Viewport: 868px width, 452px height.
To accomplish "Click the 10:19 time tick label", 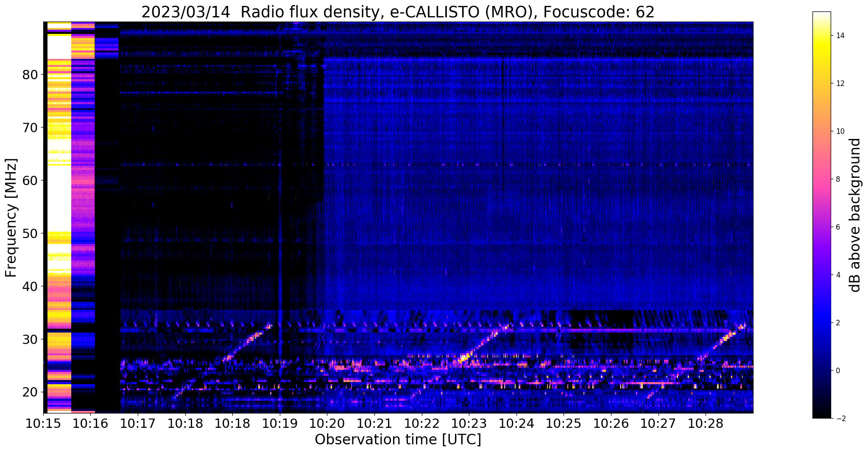I will coord(280,424).
